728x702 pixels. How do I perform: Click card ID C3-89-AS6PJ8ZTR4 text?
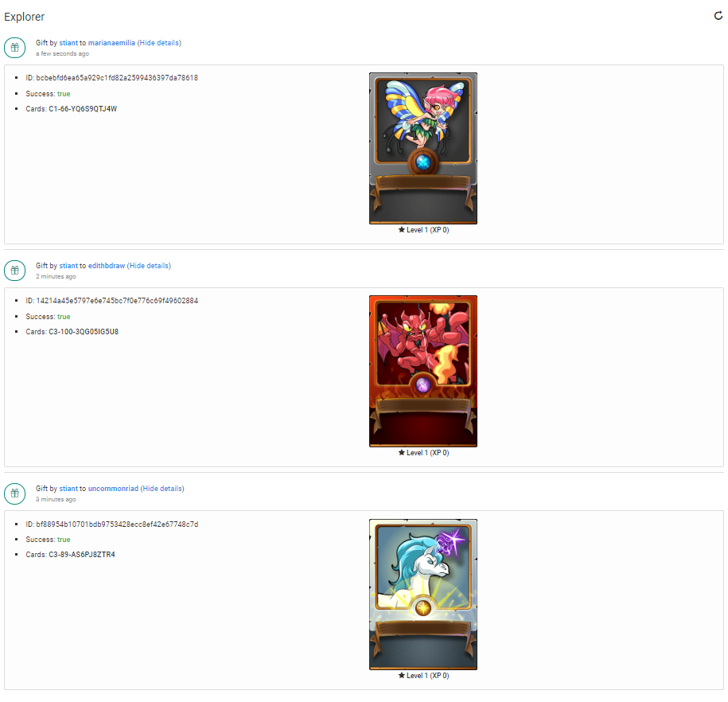click(x=82, y=555)
